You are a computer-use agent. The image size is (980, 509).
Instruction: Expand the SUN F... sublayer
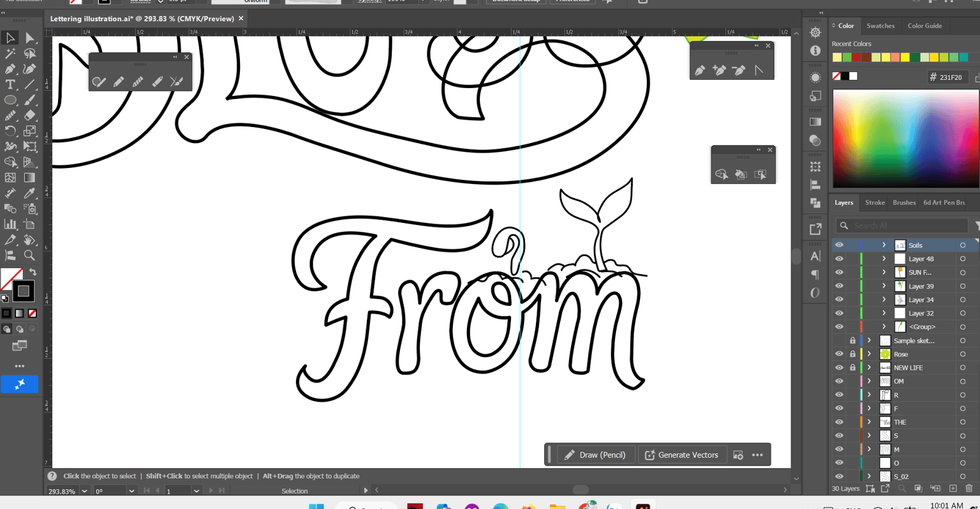884,272
